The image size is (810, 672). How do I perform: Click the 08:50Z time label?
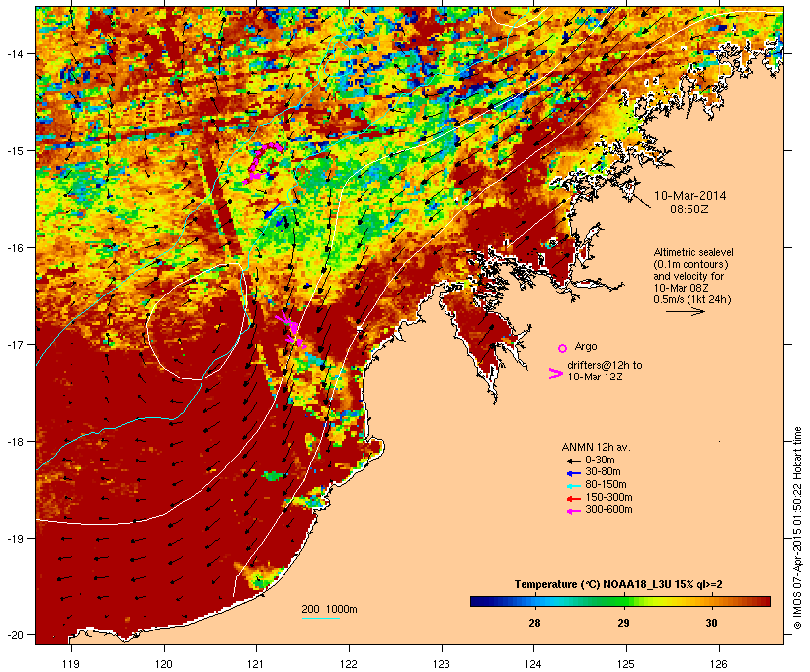[689, 210]
